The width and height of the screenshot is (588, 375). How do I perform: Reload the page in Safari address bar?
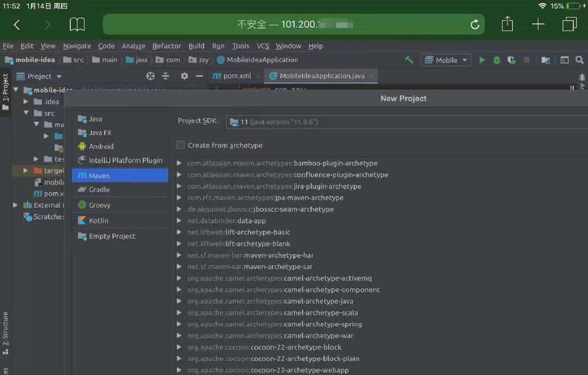475,24
